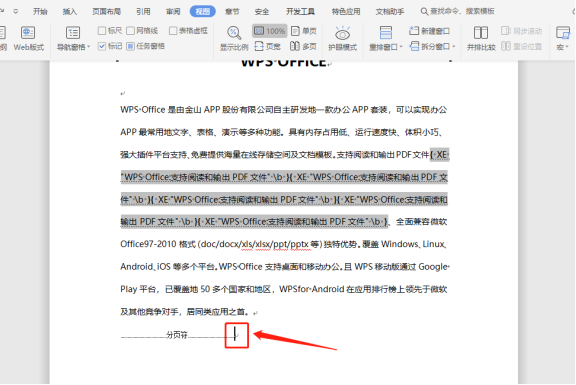Click the 分页符 page break line

pos(177,335)
